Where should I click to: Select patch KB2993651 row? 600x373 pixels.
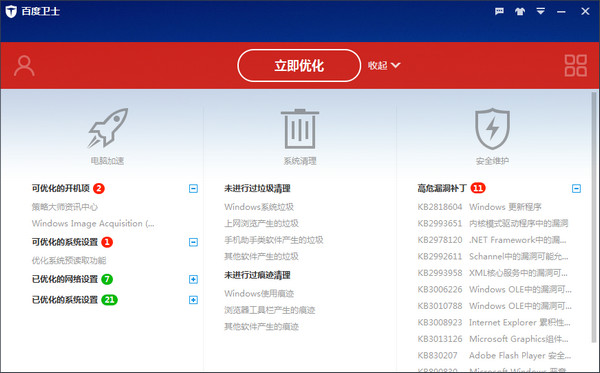[493, 223]
